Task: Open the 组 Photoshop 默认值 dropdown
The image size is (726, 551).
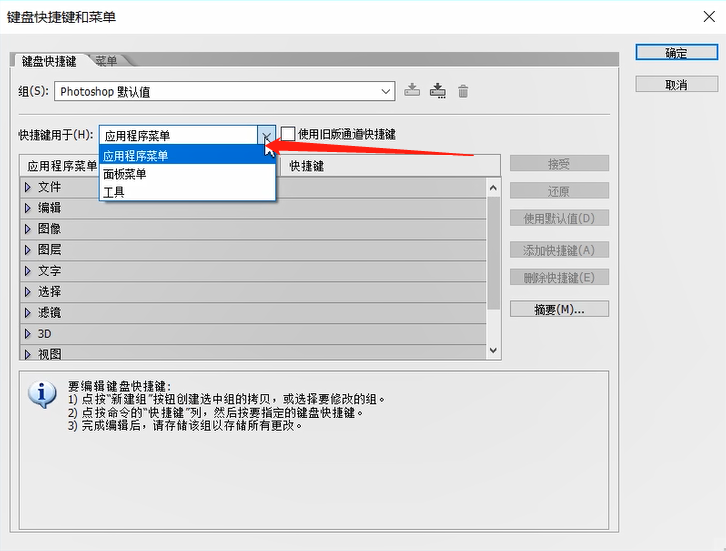Action: (x=224, y=92)
